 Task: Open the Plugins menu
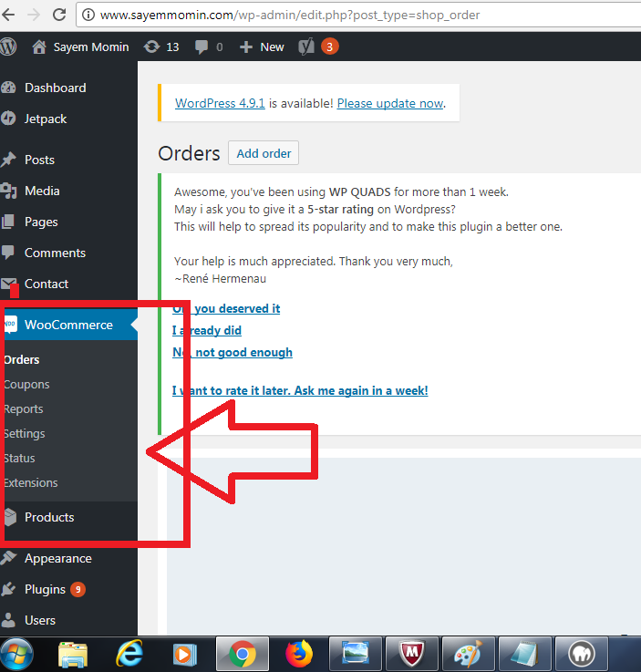pos(45,590)
